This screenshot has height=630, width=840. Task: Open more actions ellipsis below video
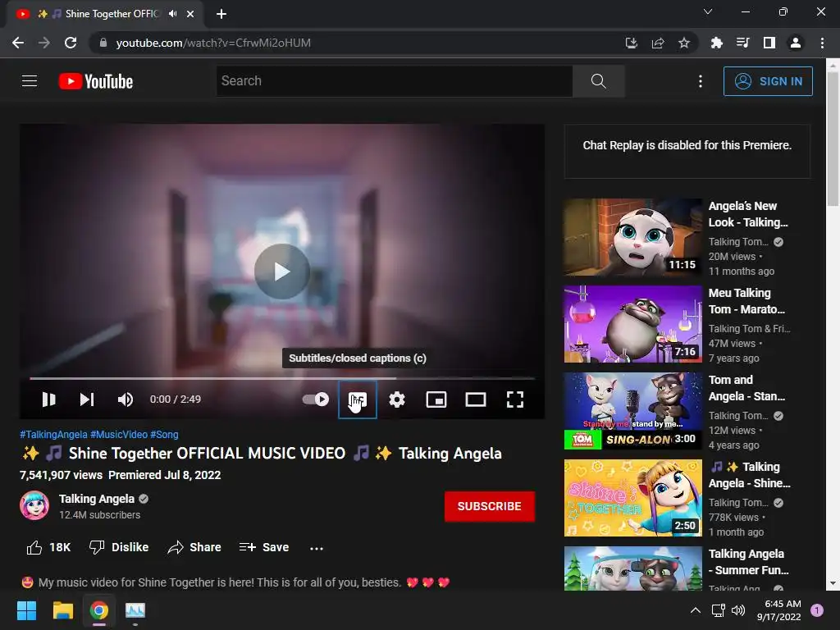coord(317,548)
